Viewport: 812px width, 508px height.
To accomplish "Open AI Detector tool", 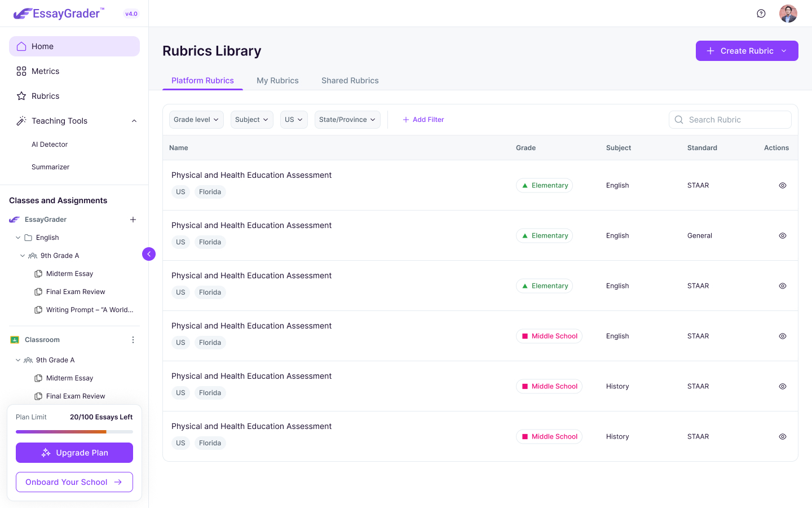I will (50, 144).
